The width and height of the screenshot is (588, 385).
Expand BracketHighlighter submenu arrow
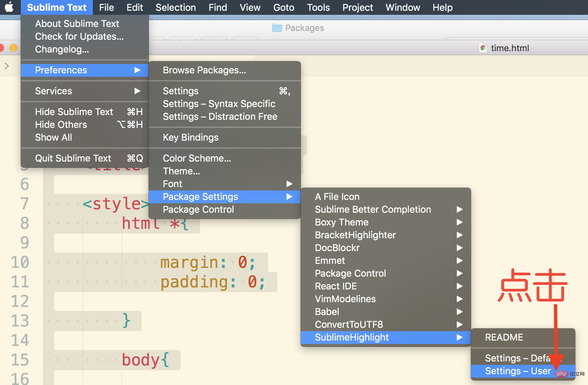(x=460, y=235)
